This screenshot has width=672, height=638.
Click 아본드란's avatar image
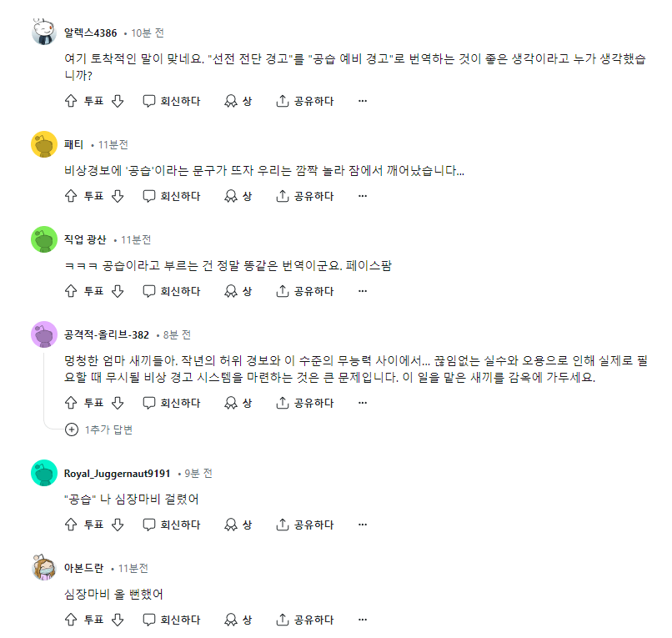coord(44,567)
